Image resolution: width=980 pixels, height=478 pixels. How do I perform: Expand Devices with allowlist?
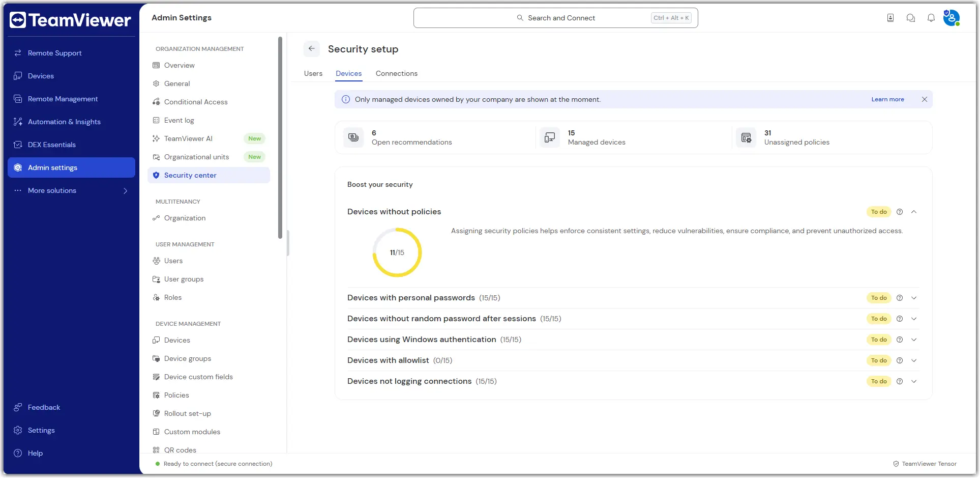point(914,360)
